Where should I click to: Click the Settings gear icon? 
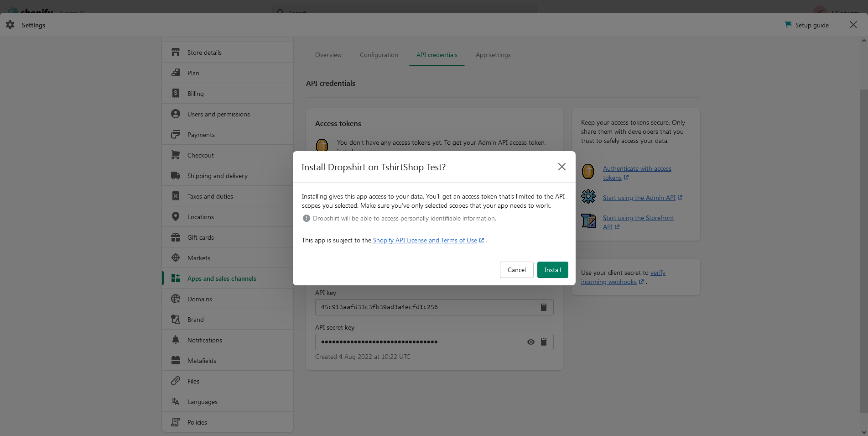10,25
